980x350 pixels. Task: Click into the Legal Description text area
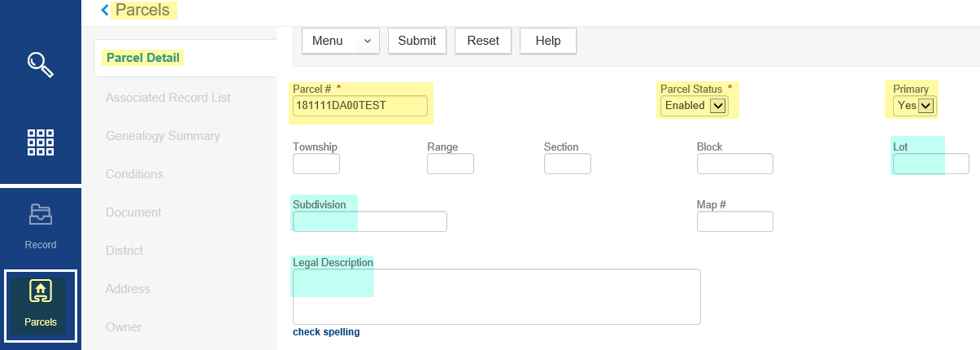point(496,296)
